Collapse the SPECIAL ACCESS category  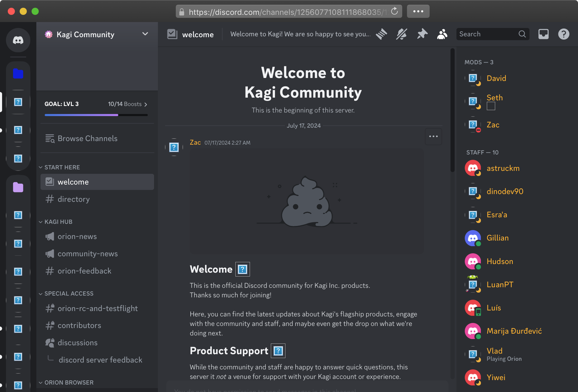pyautogui.click(x=69, y=293)
